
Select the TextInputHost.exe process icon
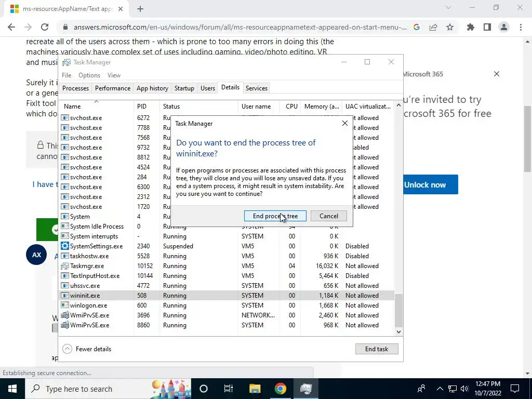64,276
